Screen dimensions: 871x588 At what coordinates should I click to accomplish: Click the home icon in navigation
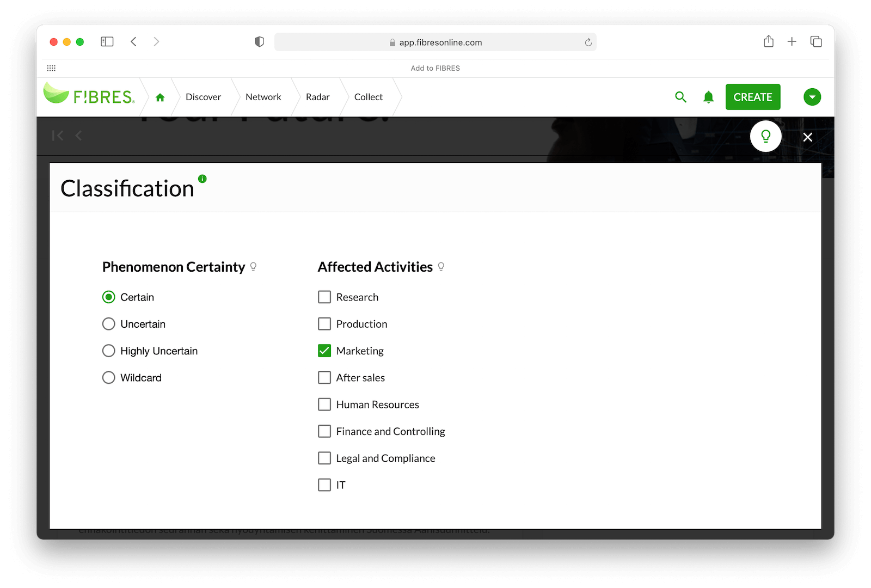tap(160, 97)
